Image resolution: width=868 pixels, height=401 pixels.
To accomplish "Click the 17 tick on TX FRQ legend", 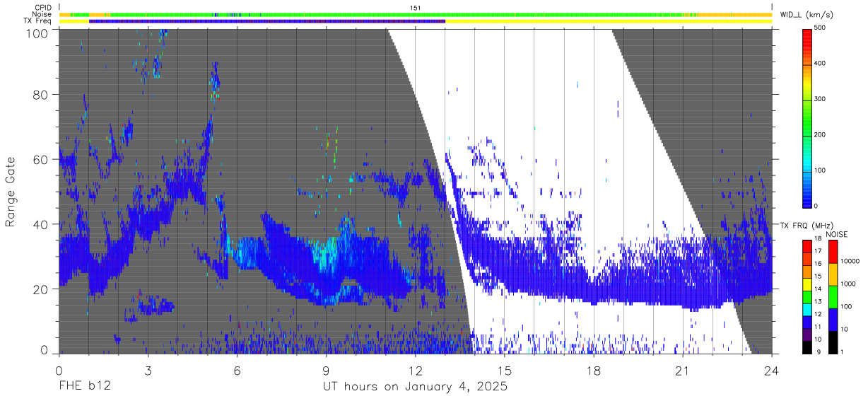I will click(818, 251).
